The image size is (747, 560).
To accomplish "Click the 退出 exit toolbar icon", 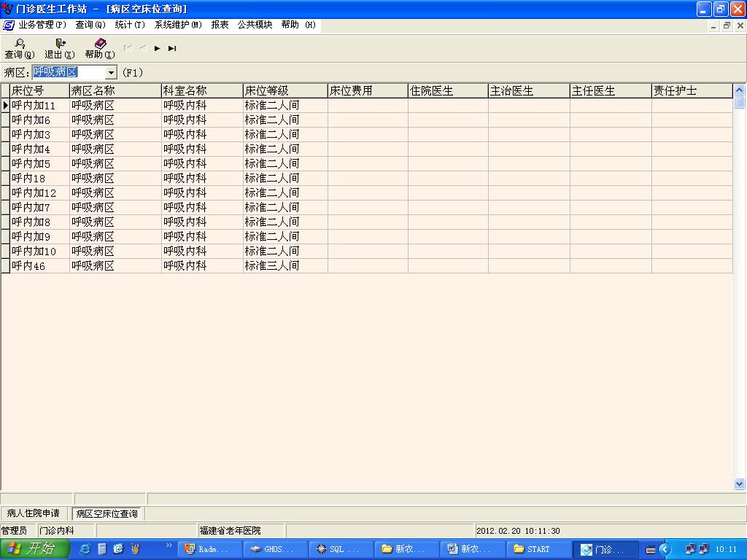I will (x=60, y=48).
